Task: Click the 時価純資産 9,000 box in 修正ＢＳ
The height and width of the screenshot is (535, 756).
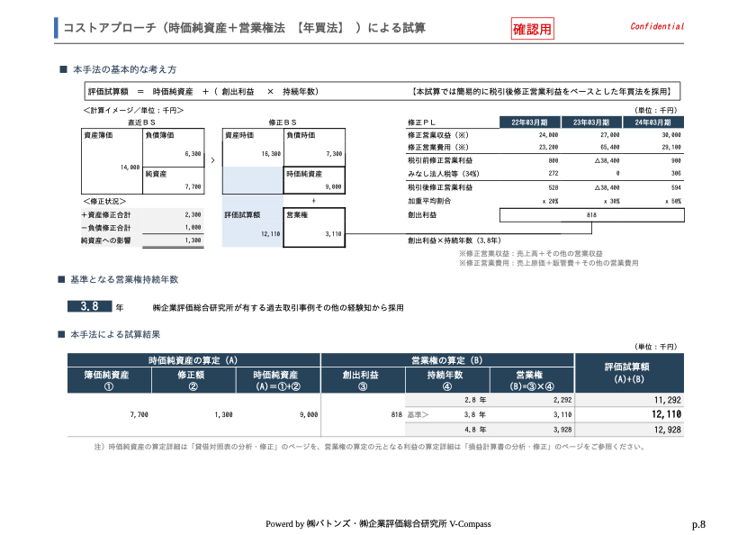Action: (x=314, y=180)
